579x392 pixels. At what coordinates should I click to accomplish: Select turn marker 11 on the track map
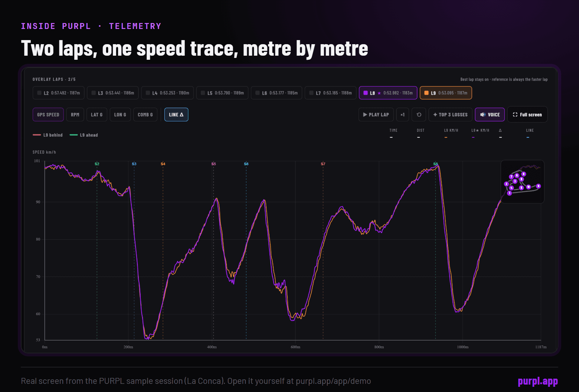539,186
